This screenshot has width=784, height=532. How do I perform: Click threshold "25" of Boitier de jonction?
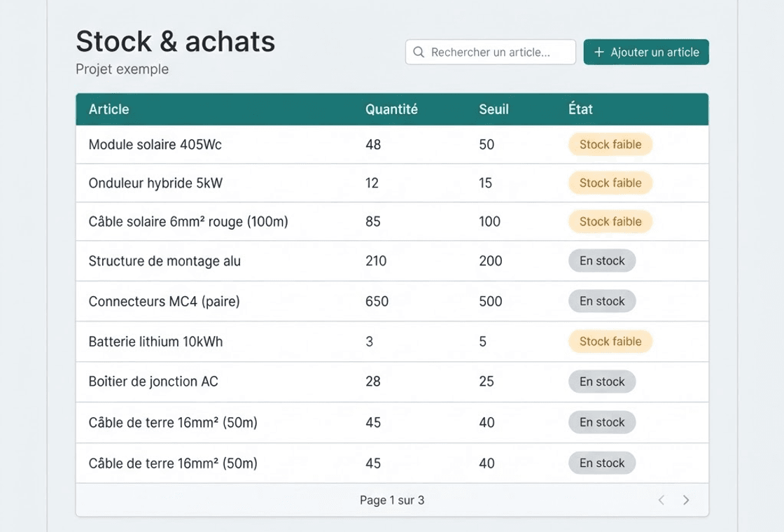(486, 381)
